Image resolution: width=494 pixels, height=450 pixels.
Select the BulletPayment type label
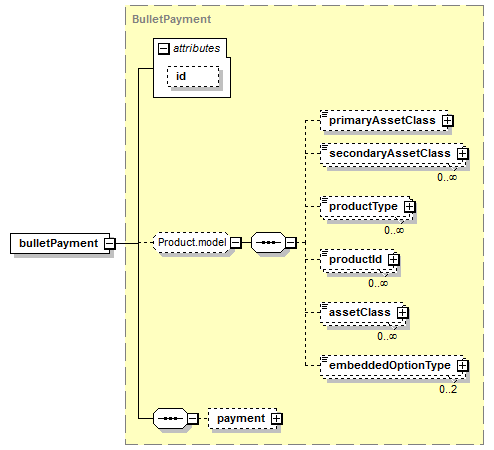pyautogui.click(x=172, y=19)
